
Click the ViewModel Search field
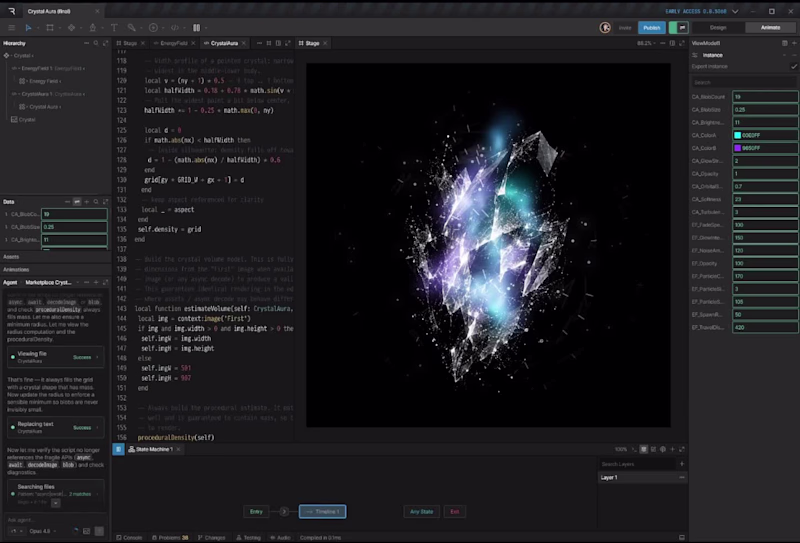[743, 82]
